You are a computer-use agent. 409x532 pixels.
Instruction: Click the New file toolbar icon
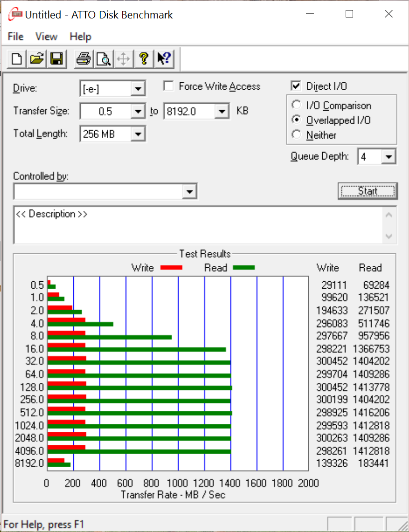(x=17, y=59)
